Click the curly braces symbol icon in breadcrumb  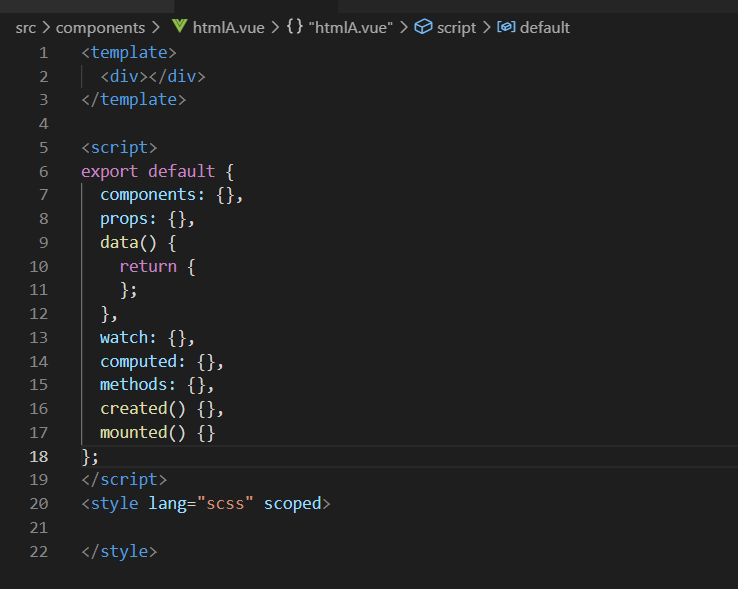[295, 26]
